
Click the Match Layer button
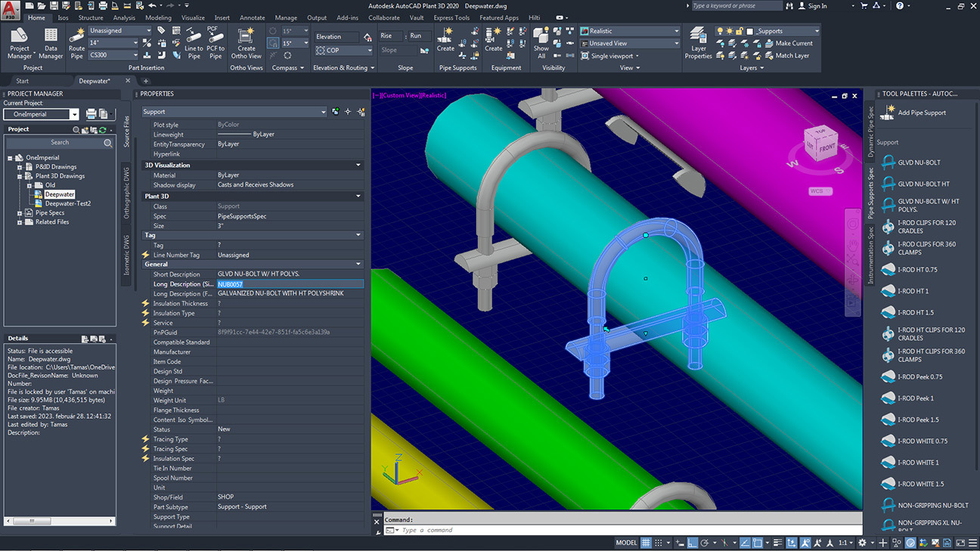pyautogui.click(x=792, y=55)
